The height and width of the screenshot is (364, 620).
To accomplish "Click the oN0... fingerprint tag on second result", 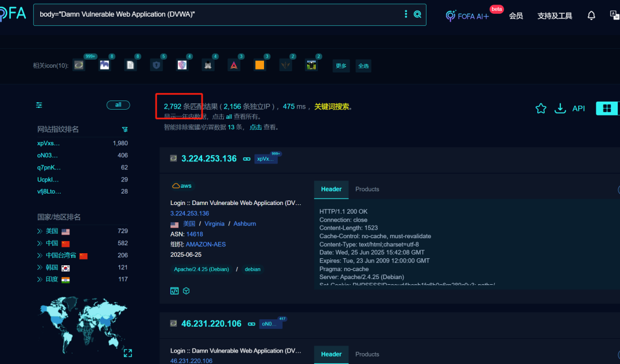I will click(270, 324).
